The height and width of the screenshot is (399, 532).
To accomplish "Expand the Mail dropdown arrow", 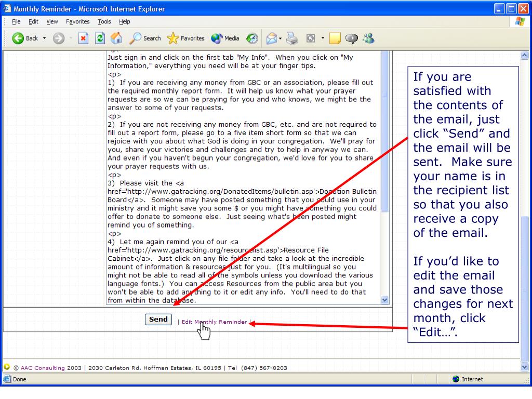I will 280,38.
